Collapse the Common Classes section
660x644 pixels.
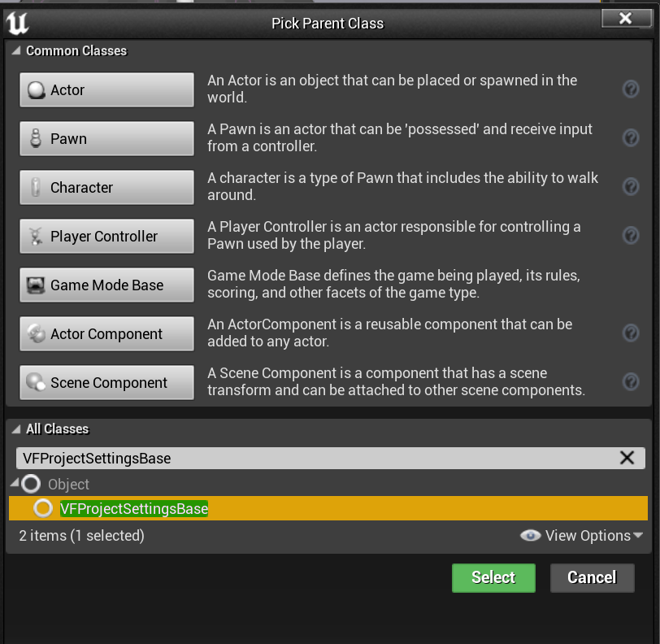point(16,51)
